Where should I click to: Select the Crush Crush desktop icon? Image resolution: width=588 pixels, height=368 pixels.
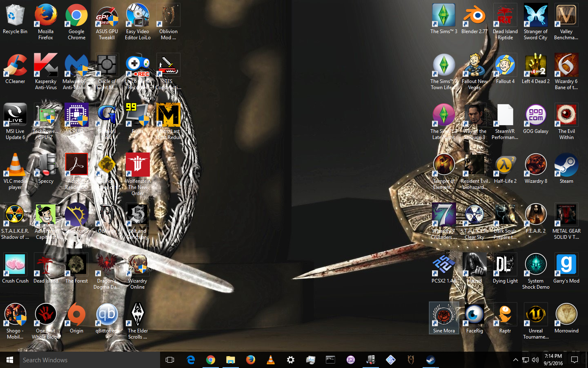15,269
